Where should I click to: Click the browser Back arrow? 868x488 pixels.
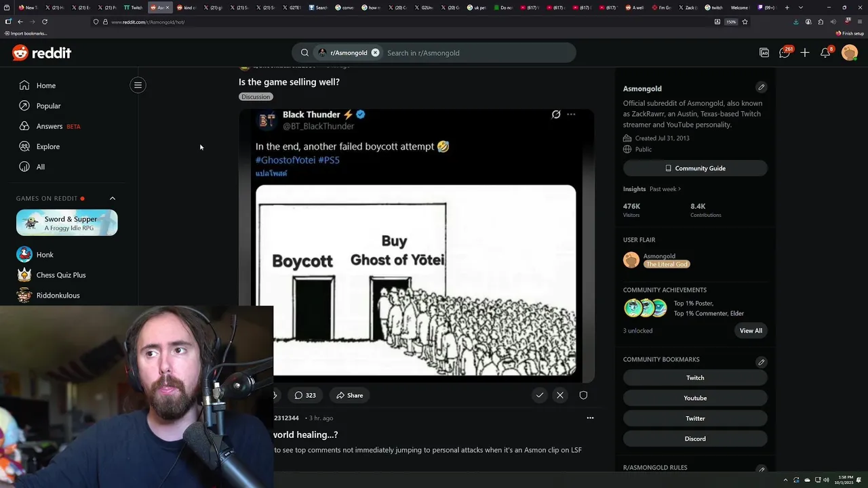coord(20,22)
